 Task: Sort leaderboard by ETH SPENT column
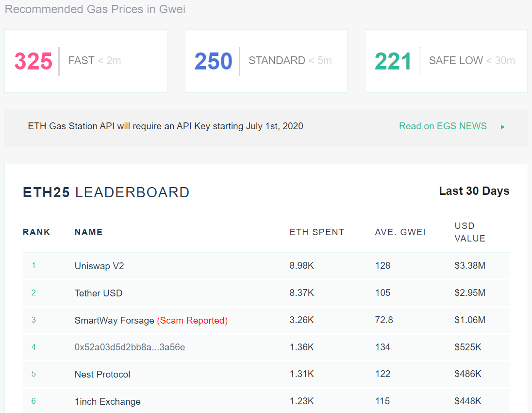316,232
